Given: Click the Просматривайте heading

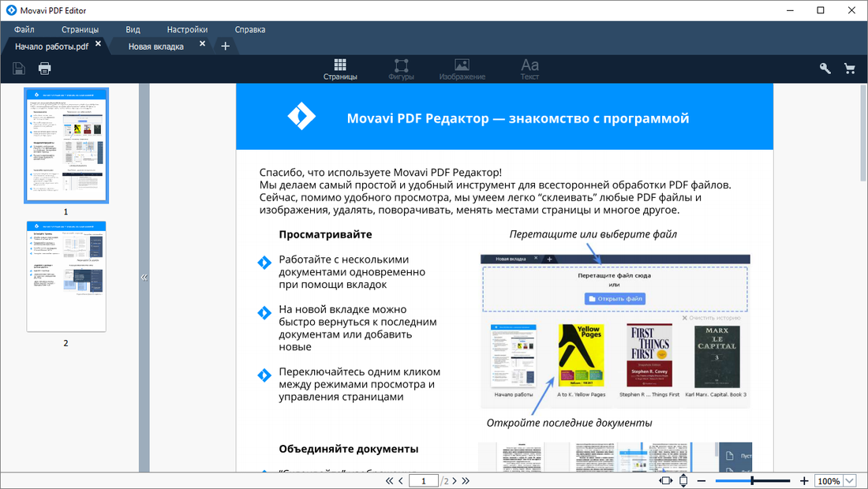Looking at the screenshot, I should point(325,234).
